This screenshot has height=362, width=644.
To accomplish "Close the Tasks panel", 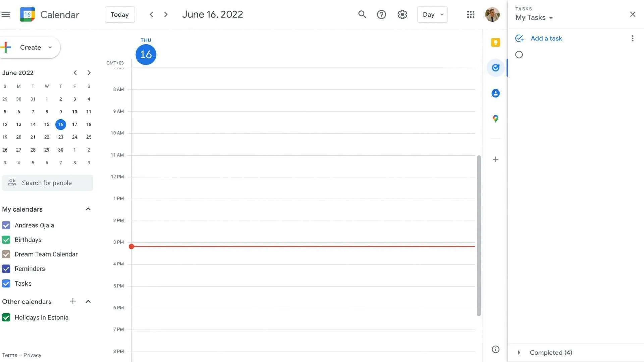I will [x=632, y=14].
